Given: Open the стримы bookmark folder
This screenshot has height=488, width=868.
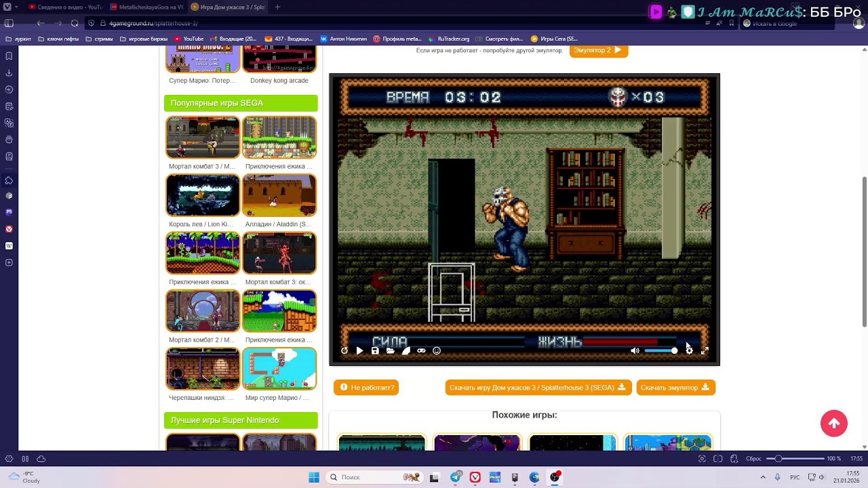Looking at the screenshot, I should (x=99, y=39).
